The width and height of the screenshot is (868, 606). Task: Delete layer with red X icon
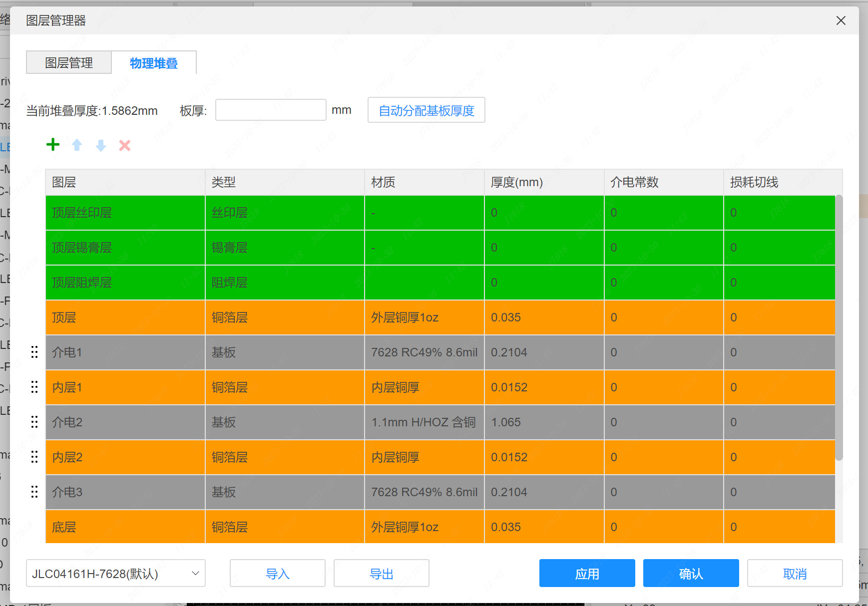(125, 145)
